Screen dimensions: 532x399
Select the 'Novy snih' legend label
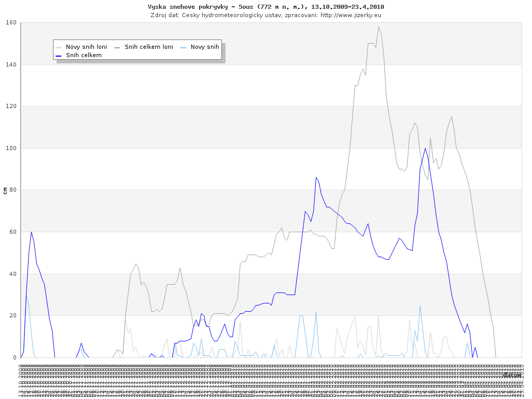[205, 47]
